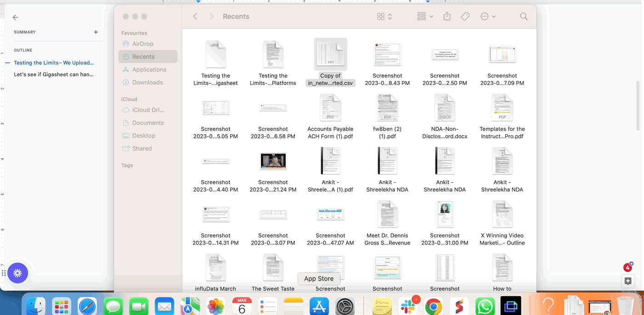Open the Tags icon in the toolbar

pos(465,16)
